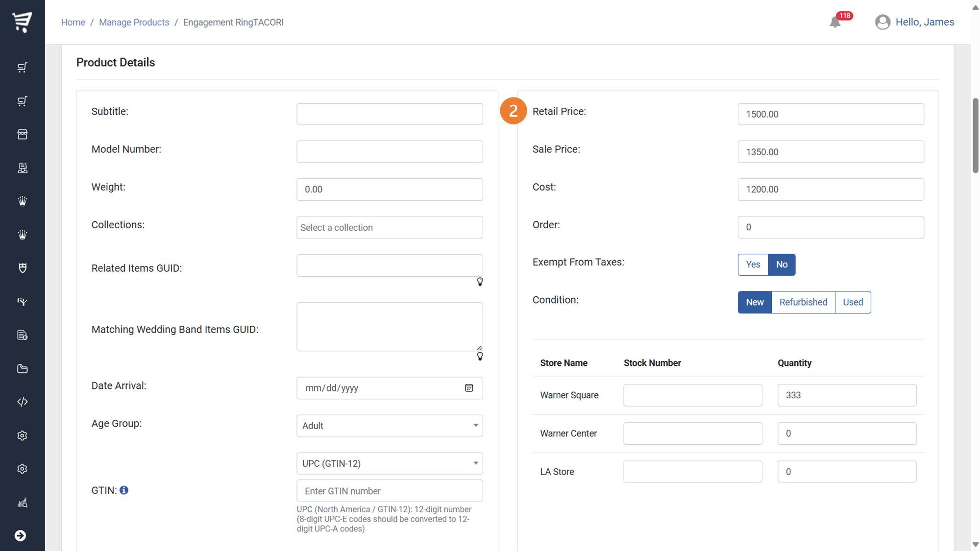Image resolution: width=980 pixels, height=551 pixels.
Task: Click the Store Name column header
Action: [x=563, y=363]
